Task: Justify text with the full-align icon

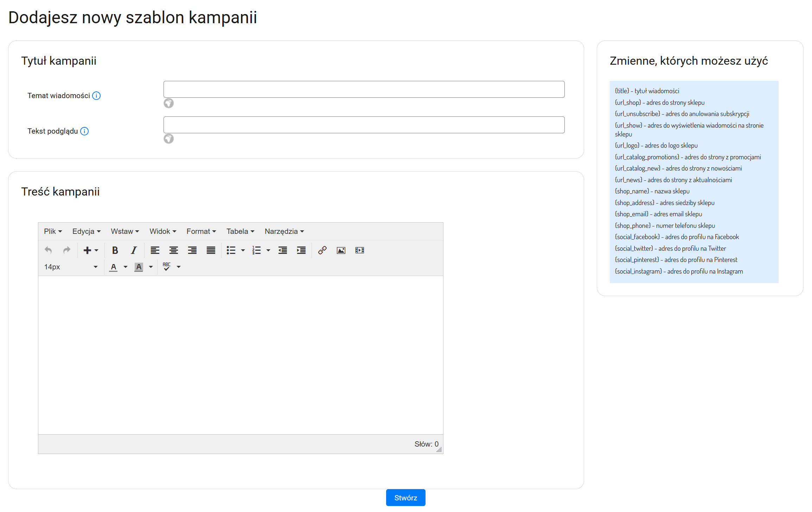Action: [x=211, y=250]
